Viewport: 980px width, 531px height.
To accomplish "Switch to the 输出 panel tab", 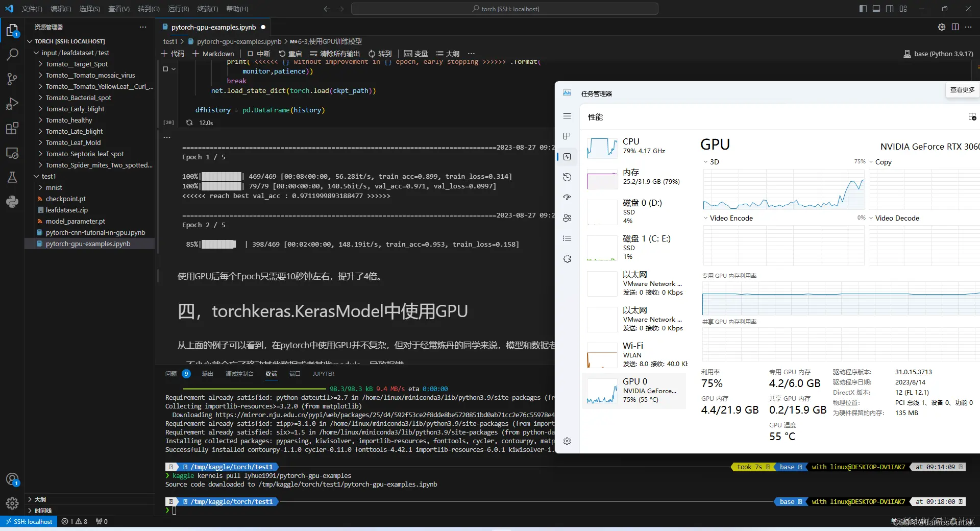I will click(x=207, y=374).
